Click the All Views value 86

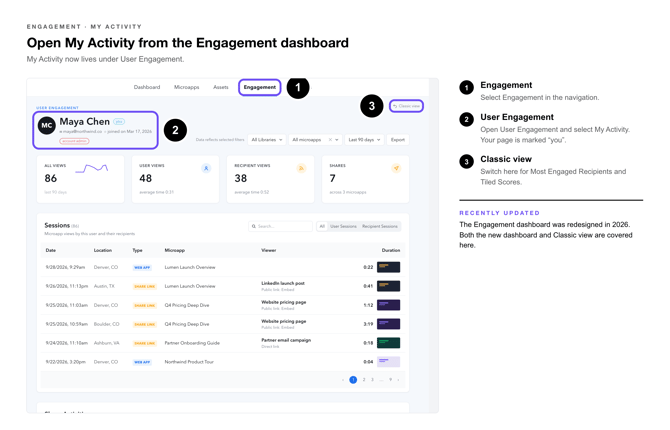click(50, 178)
